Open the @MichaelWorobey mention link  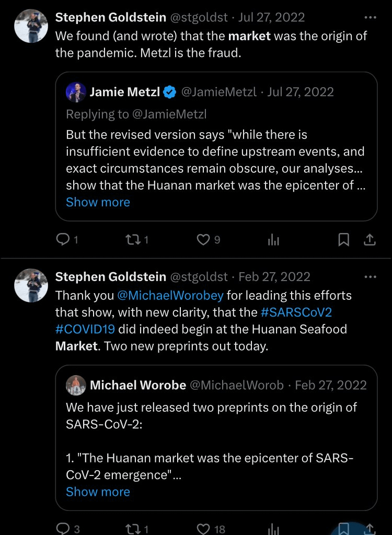pos(170,295)
